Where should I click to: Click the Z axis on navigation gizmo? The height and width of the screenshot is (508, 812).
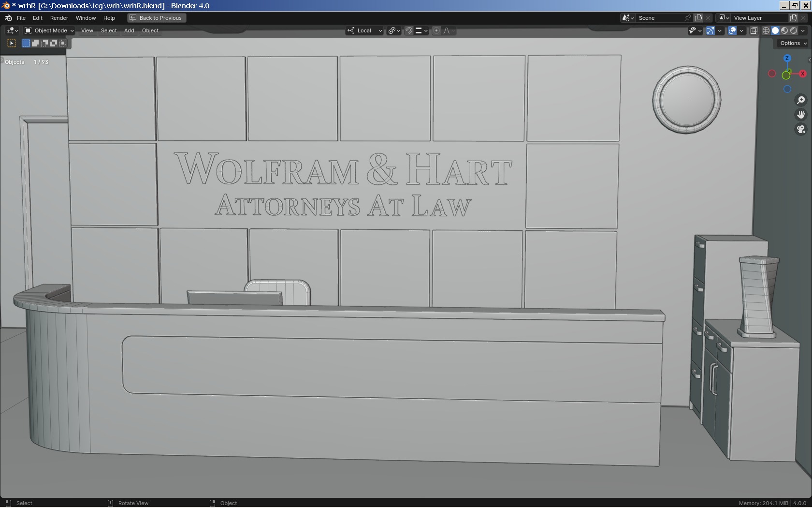pyautogui.click(x=787, y=58)
